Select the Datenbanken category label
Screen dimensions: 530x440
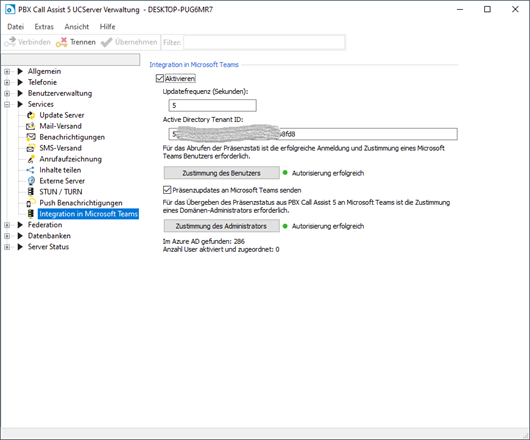coord(49,236)
